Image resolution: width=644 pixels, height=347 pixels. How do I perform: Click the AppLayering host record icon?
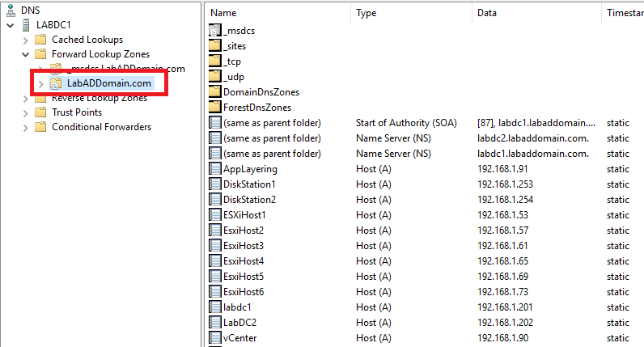tap(215, 169)
